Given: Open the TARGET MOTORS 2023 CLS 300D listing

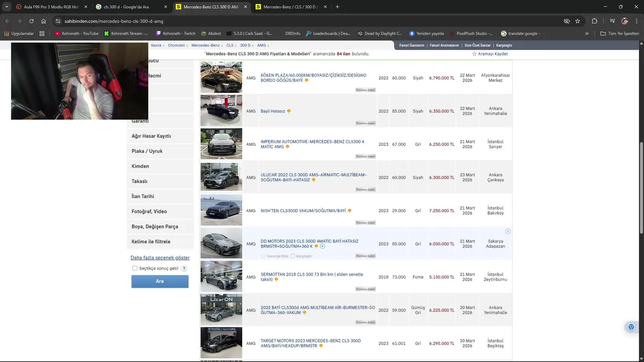Looking at the screenshot, I should point(310,343).
